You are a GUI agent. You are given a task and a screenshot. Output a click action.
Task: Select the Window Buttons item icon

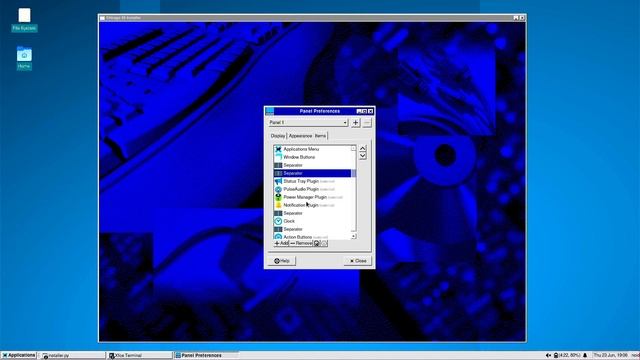pos(278,157)
